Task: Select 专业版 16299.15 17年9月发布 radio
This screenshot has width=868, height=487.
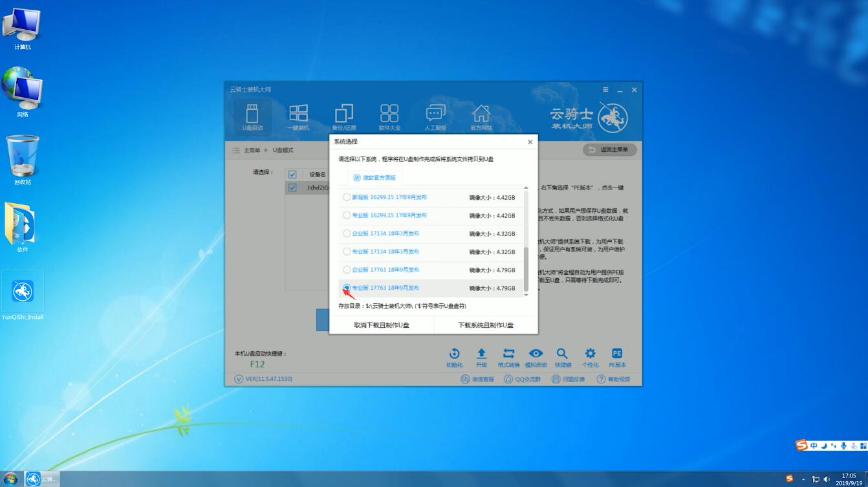Action: coord(347,215)
